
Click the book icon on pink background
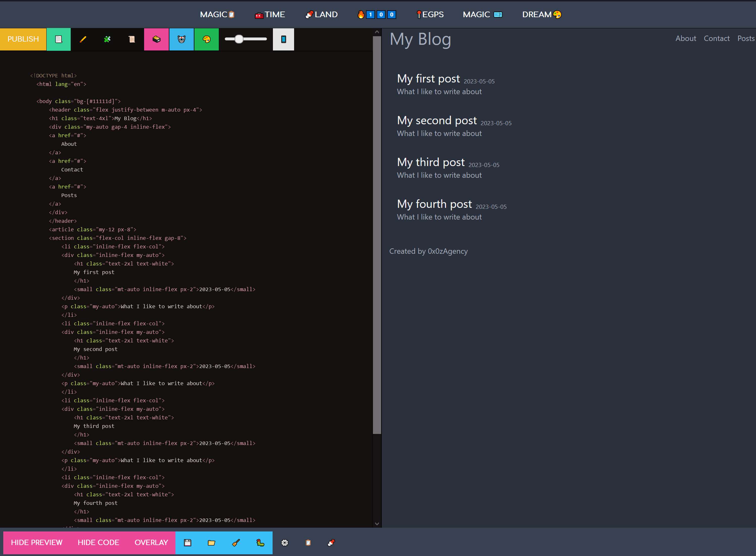[x=156, y=39]
